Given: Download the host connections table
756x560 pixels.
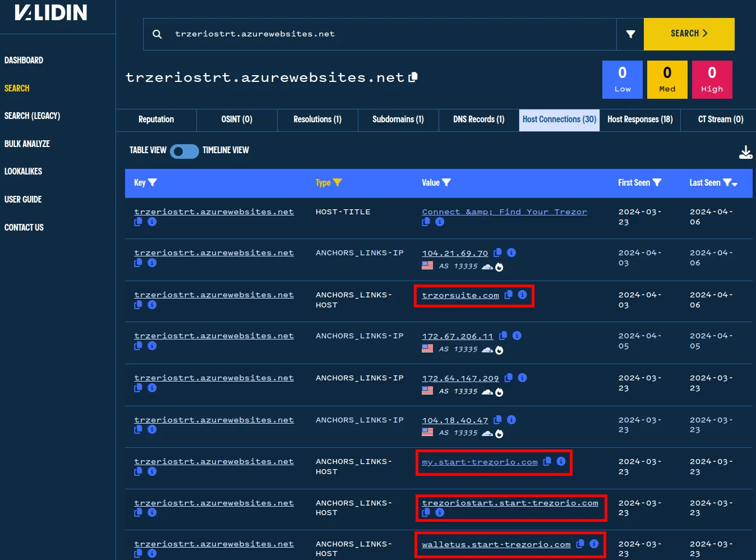Looking at the screenshot, I should (746, 152).
